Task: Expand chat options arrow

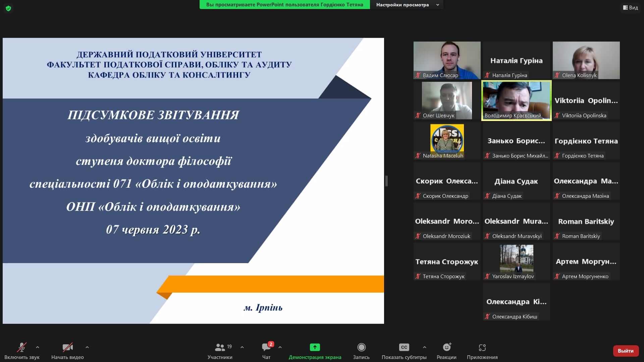Action: pos(280,347)
